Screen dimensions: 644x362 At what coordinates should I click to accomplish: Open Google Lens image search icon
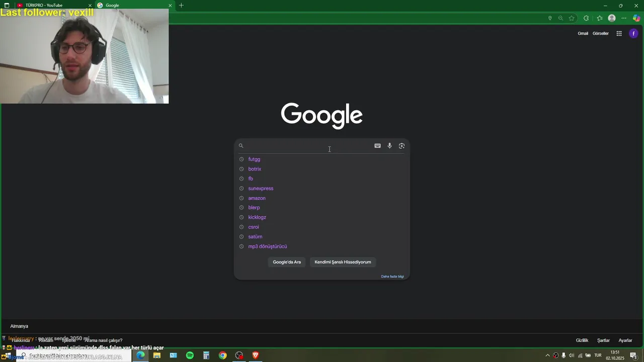[x=401, y=146]
